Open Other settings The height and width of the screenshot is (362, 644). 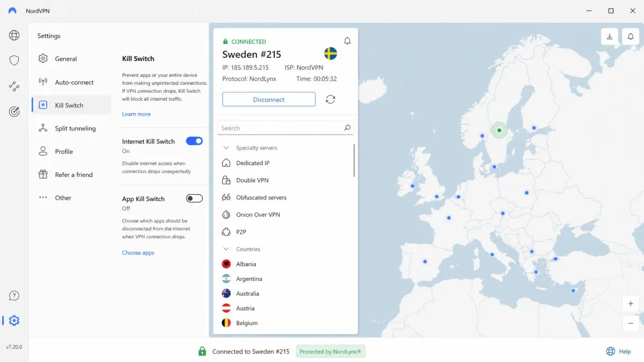pyautogui.click(x=71, y=197)
